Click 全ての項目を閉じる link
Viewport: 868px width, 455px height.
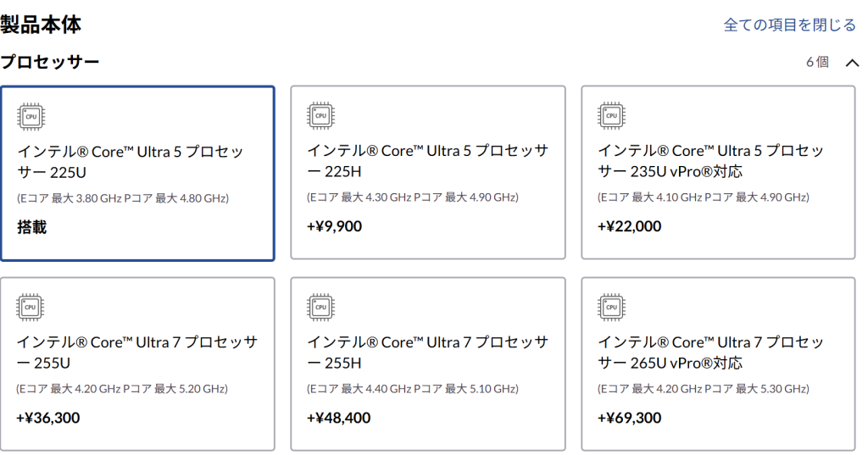[x=789, y=25]
